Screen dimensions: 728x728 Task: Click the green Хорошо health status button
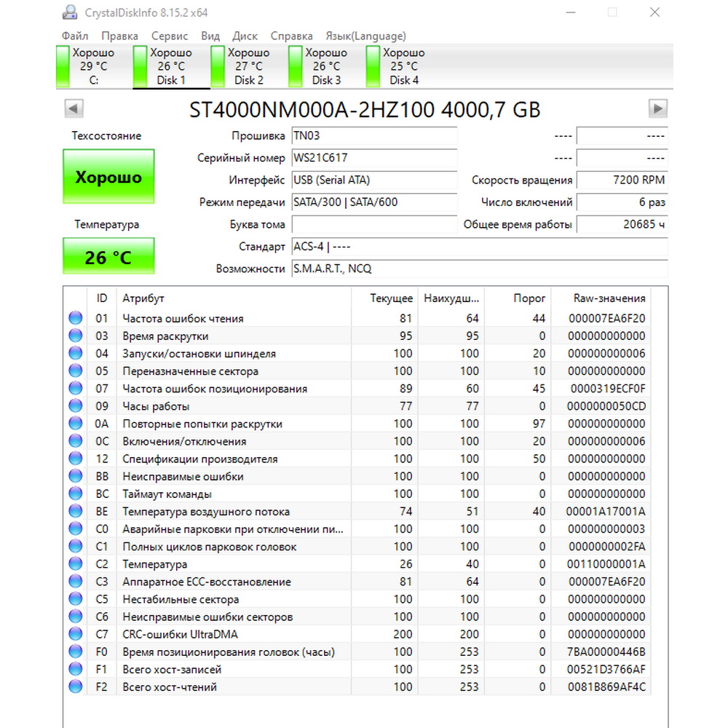point(108,176)
